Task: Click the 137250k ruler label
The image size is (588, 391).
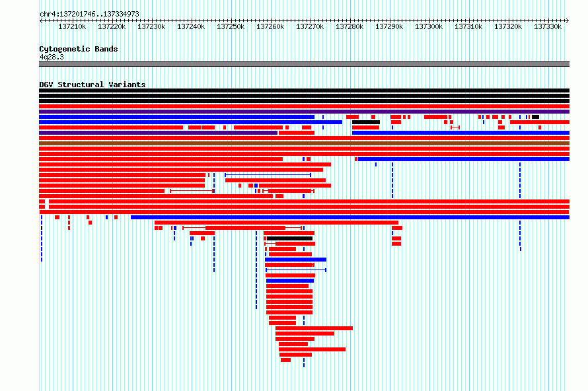Action: tap(231, 26)
